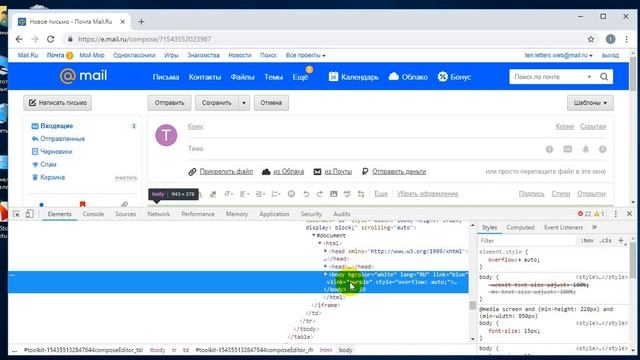Open Входящие folder

56,126
